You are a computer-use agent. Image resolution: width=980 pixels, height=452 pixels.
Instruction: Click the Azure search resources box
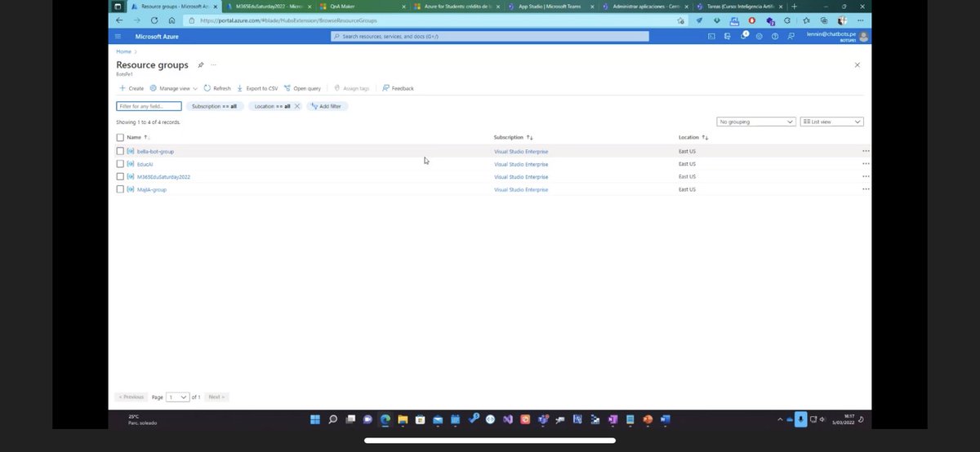click(x=490, y=37)
